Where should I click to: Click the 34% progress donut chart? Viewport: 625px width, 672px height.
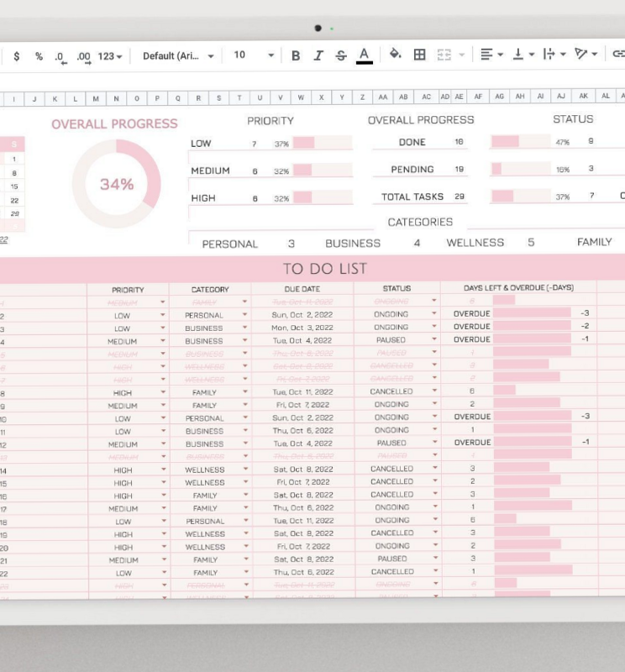click(x=117, y=184)
